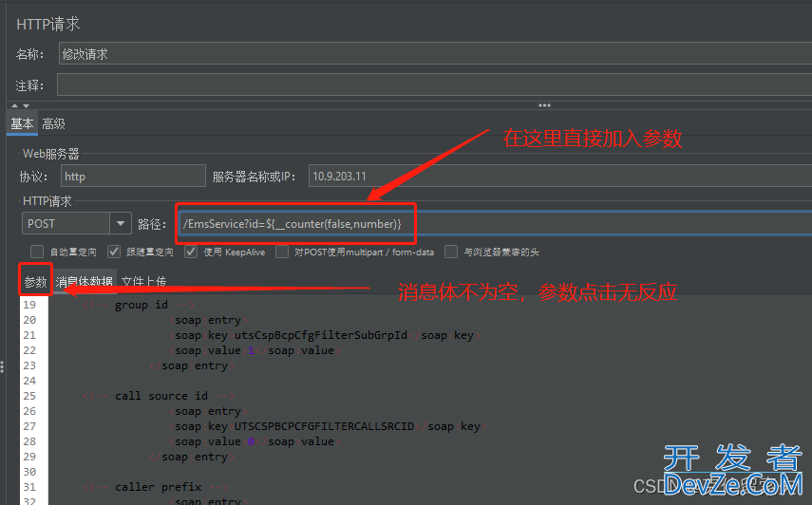Open the 参数 tab
Screen dimensions: 812x505
pyautogui.click(x=36, y=282)
